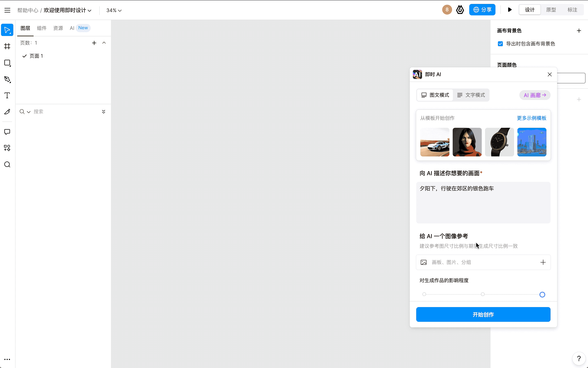
Task: Click the 开始创作 button
Action: (x=483, y=314)
